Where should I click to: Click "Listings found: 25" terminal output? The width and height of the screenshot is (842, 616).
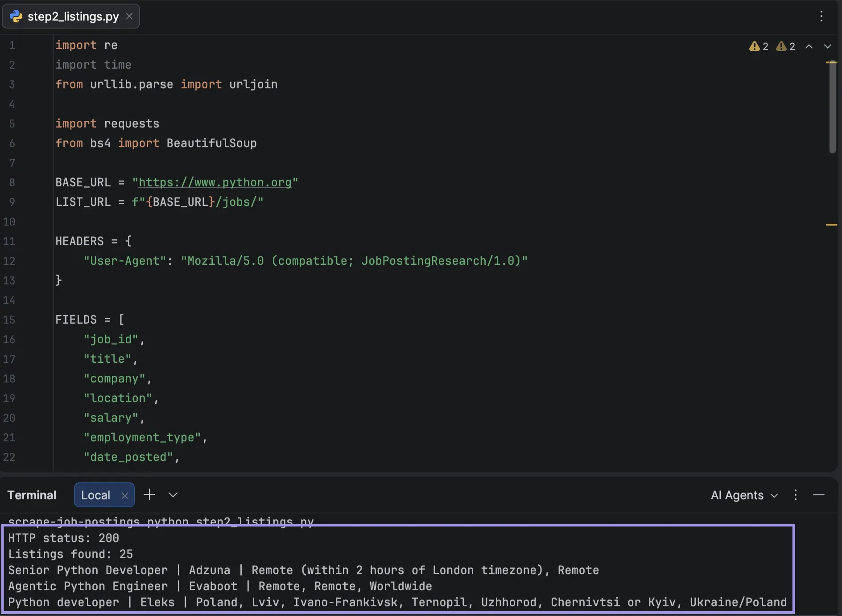click(70, 554)
